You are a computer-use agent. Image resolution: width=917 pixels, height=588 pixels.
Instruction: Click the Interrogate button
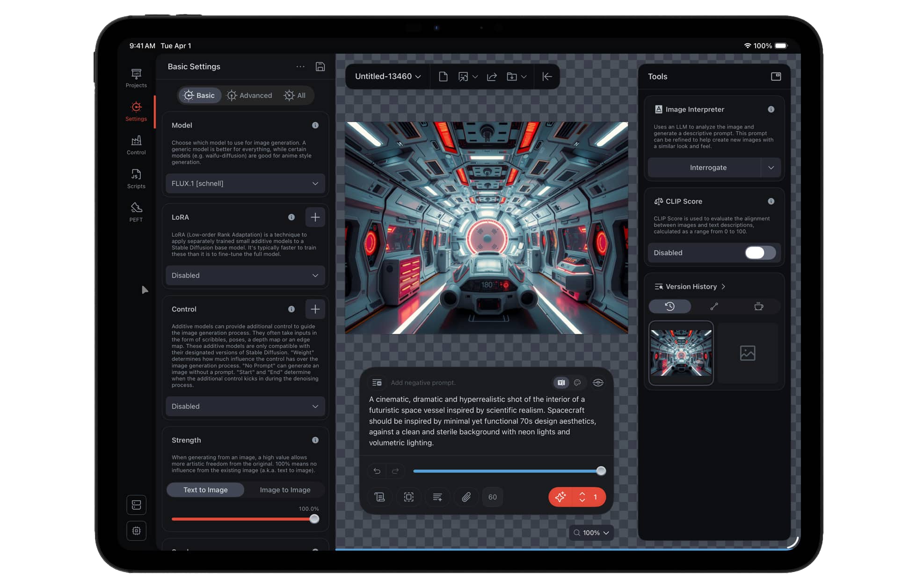708,167
